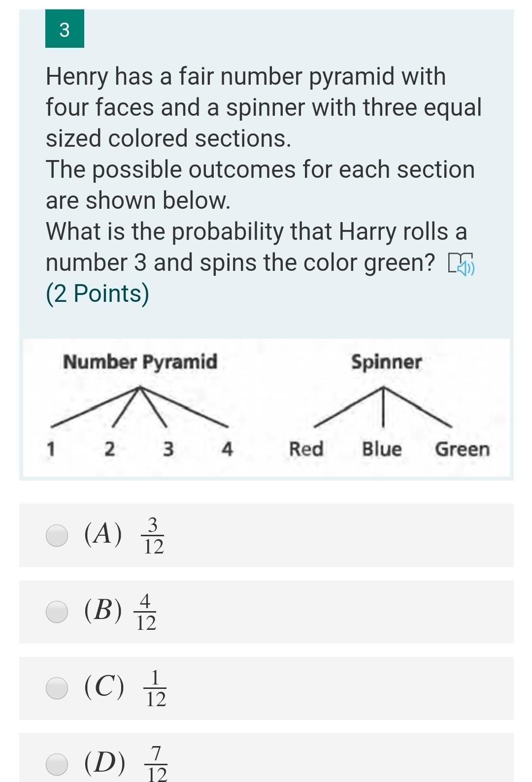
Task: Click the Spinner heading in diagram
Action: click(x=386, y=362)
